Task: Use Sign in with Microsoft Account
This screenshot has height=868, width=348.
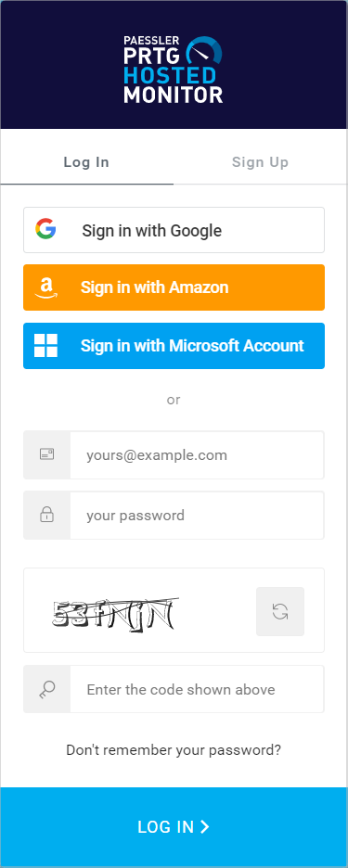Action: click(174, 345)
